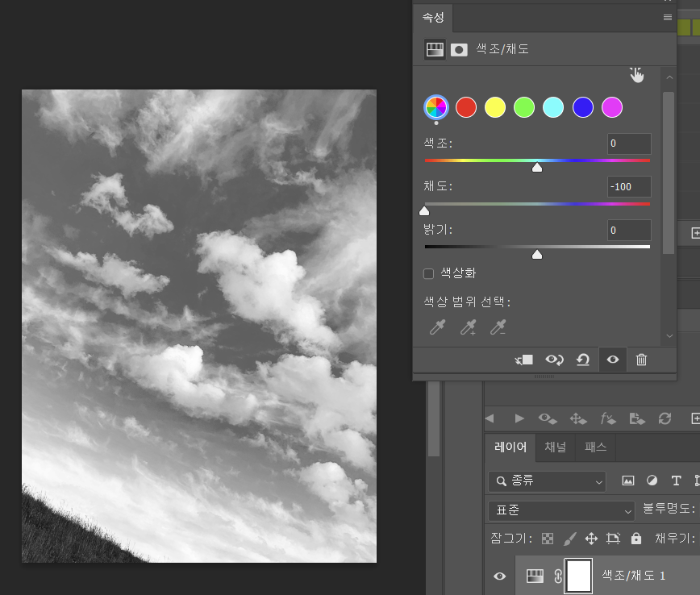700x595 pixels.
Task: Select the on-image targeted adjustment hand tool
Action: tap(636, 75)
